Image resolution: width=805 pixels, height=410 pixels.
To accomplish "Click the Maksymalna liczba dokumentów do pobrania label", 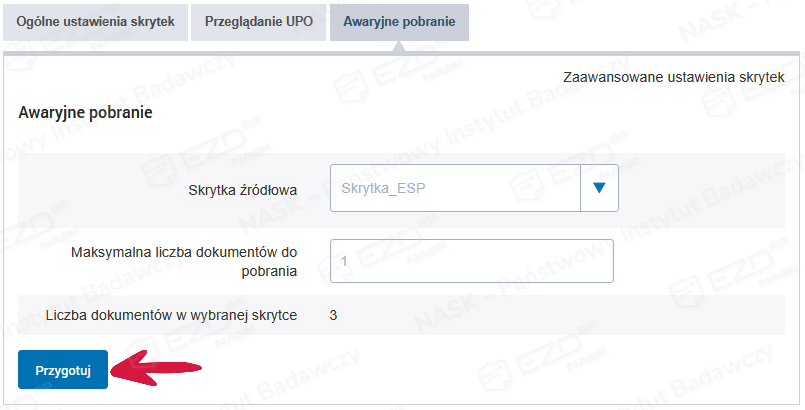I will pyautogui.click(x=184, y=261).
